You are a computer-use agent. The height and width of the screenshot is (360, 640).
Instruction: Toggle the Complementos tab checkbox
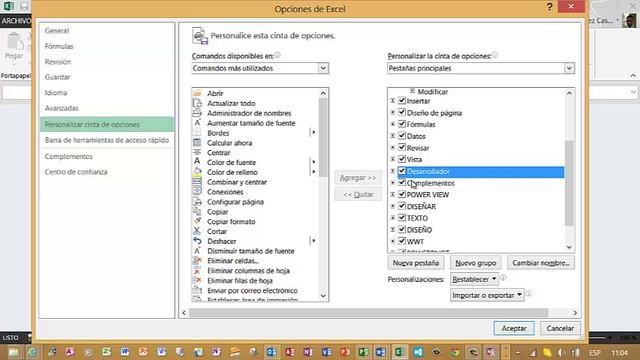[x=402, y=182]
